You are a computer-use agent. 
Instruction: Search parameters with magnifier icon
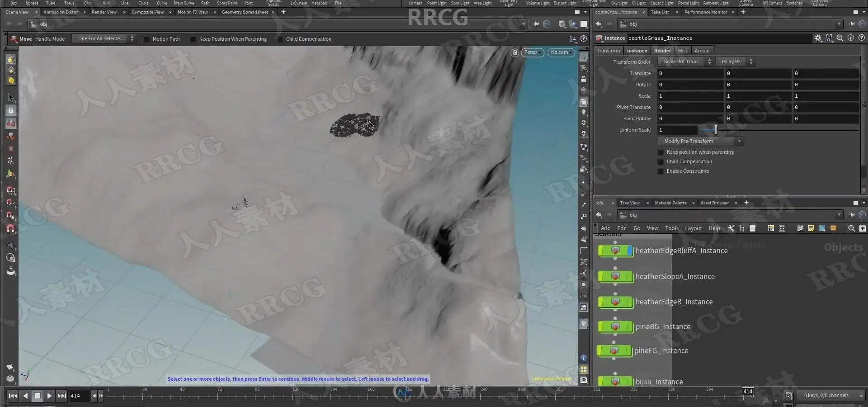tap(840, 38)
